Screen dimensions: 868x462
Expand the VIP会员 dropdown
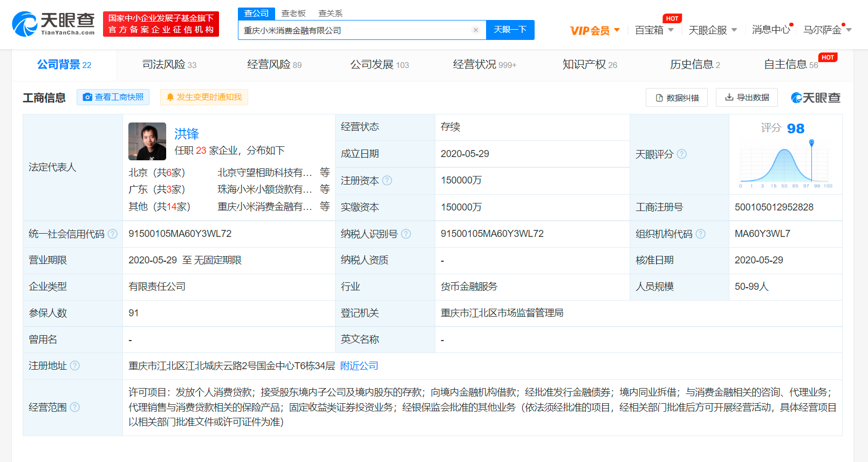[595, 30]
